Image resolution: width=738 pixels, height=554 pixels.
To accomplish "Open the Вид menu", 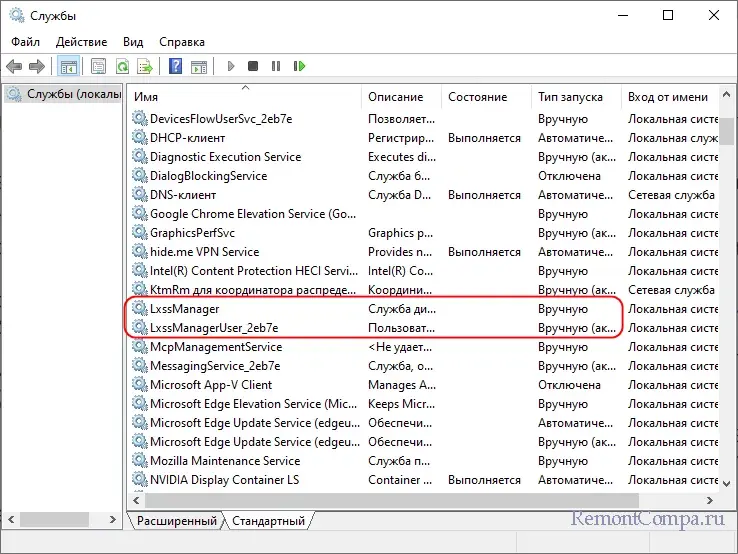I will 133,42.
